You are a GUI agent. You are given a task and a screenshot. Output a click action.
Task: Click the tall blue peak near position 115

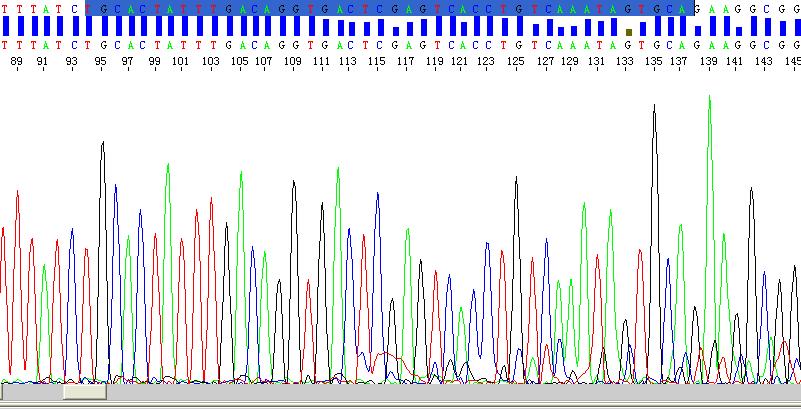(378, 196)
